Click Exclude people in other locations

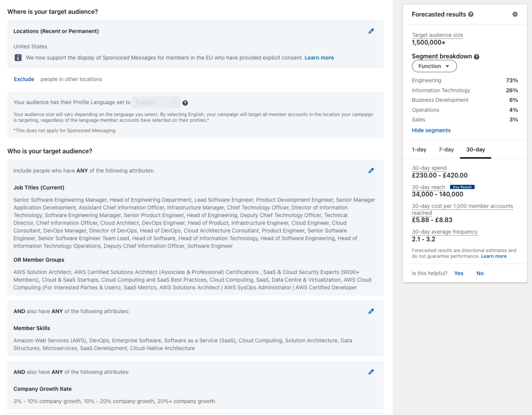(24, 79)
